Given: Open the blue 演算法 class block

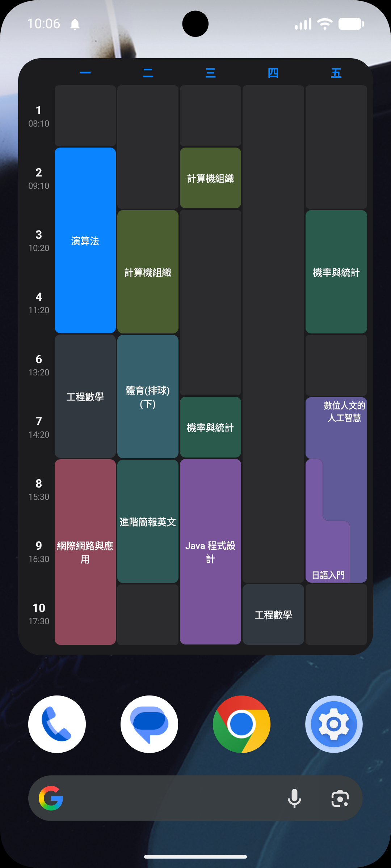Looking at the screenshot, I should pyautogui.click(x=85, y=240).
